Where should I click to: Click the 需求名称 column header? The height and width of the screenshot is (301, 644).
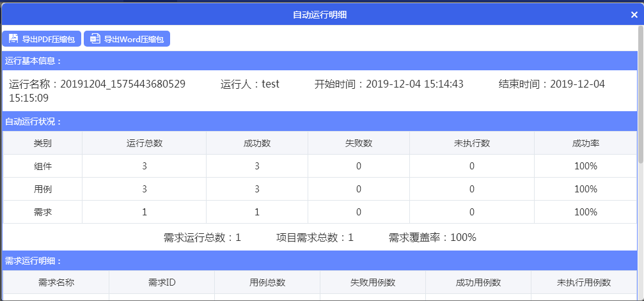pyautogui.click(x=56, y=282)
